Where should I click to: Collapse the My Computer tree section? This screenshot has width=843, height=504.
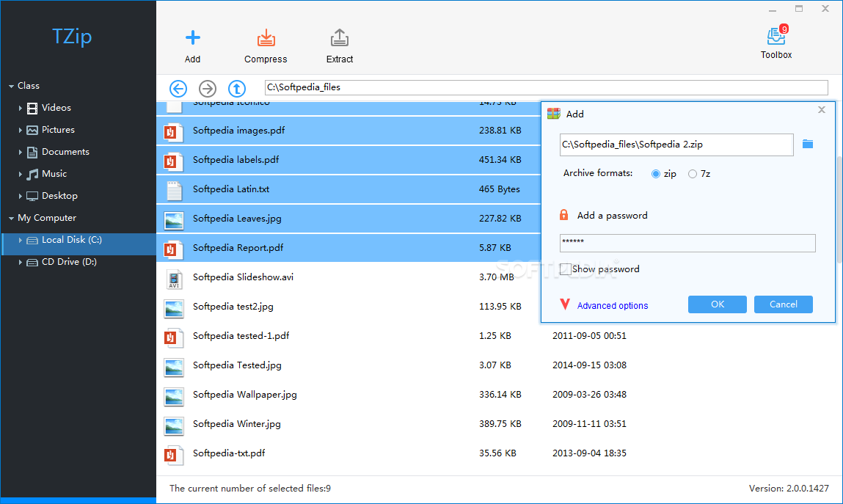[11, 218]
